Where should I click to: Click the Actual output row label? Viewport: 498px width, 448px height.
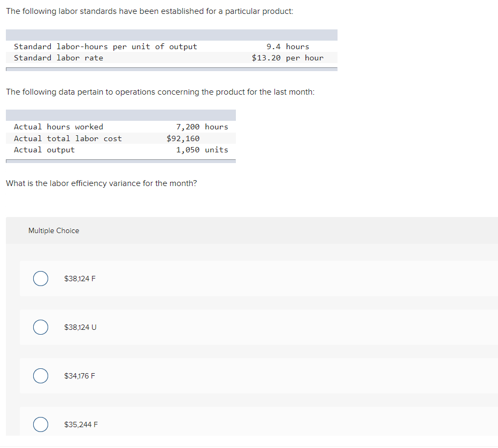coord(44,150)
